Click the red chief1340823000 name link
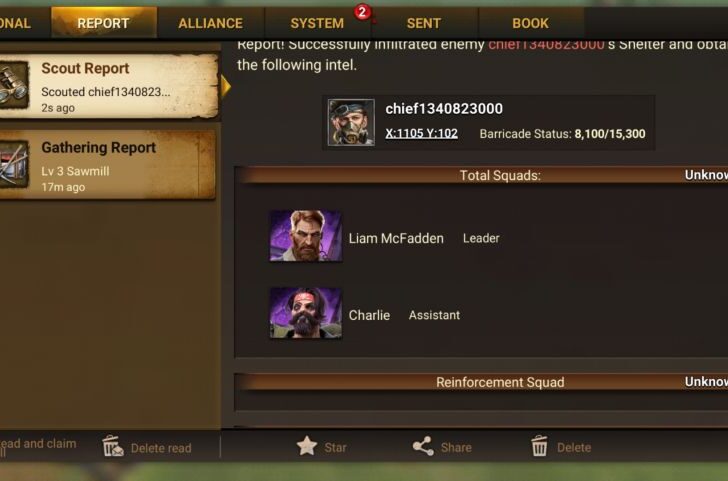This screenshot has height=481, width=728. point(546,45)
